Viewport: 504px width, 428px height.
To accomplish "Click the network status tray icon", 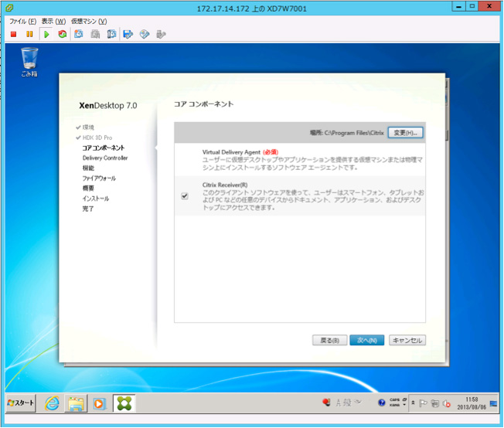I will tap(435, 403).
